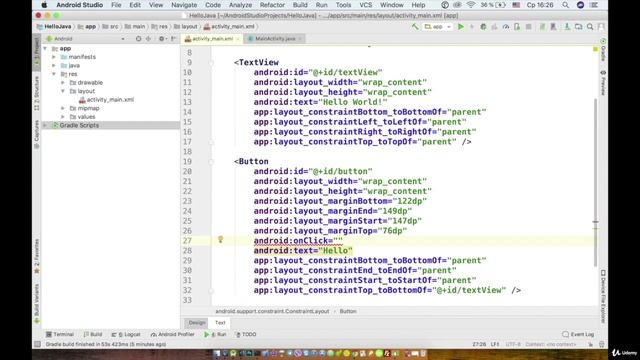Expand the Gradle Scripts node arrow
Viewport: 640px width, 360px height.
45,125
